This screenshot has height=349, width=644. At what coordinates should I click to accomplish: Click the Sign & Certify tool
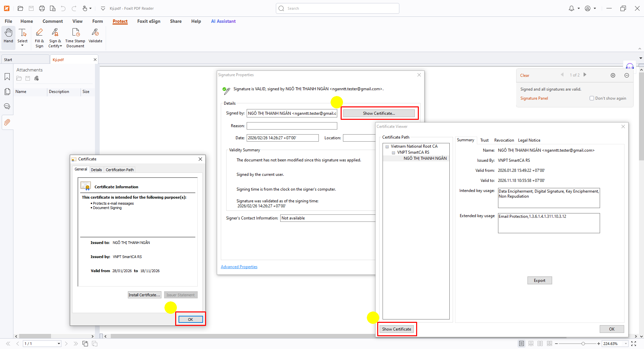click(55, 38)
